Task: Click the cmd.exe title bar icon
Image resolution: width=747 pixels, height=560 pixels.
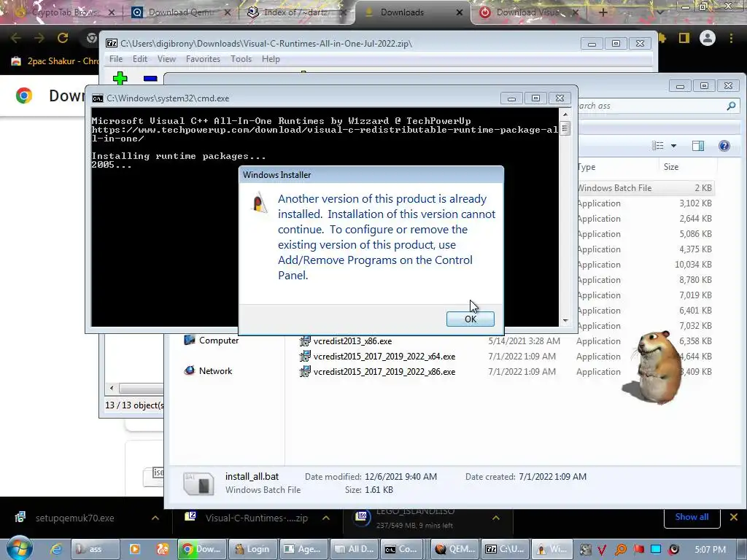Action: click(x=98, y=98)
